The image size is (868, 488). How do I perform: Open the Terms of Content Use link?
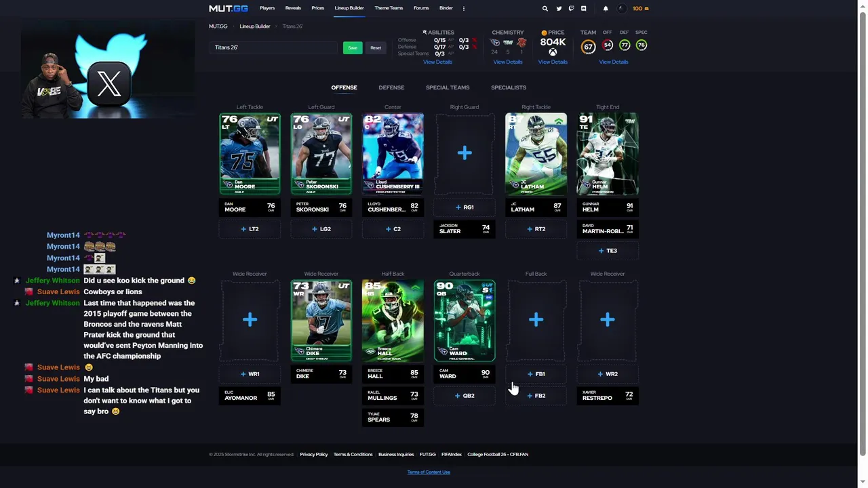[429, 472]
